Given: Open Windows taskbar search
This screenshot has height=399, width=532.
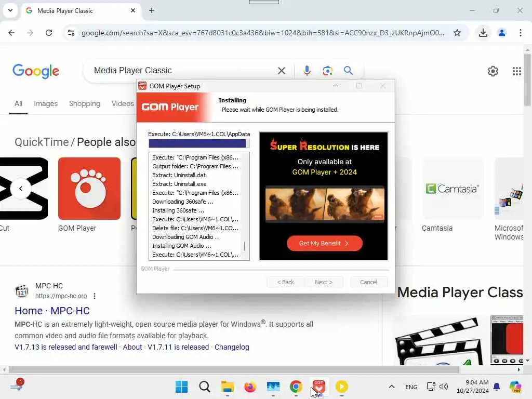Looking at the screenshot, I should pos(205,387).
